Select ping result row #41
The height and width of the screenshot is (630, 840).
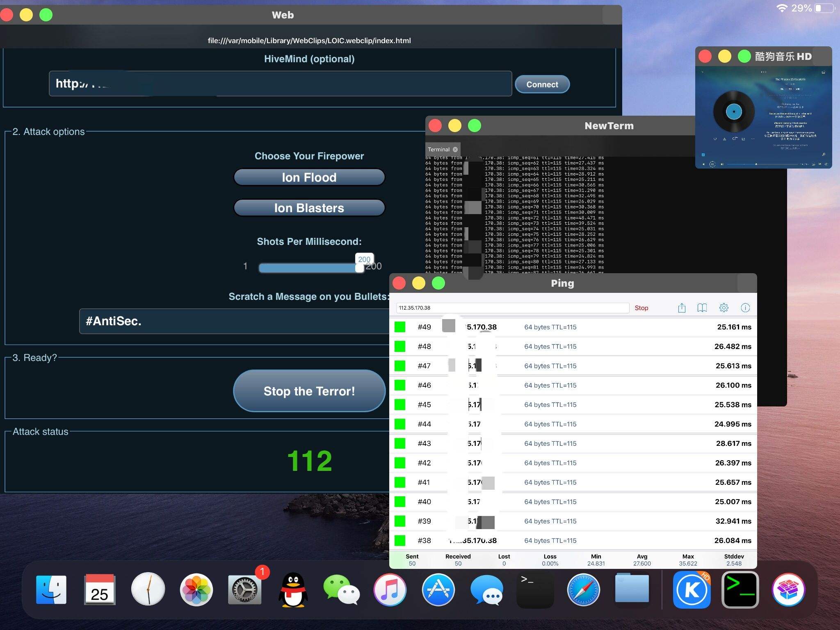[573, 482]
